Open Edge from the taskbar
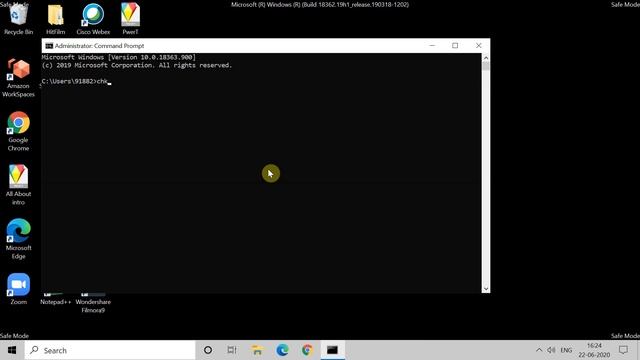Screen dimensions: 640x360 pyautogui.click(x=282, y=350)
